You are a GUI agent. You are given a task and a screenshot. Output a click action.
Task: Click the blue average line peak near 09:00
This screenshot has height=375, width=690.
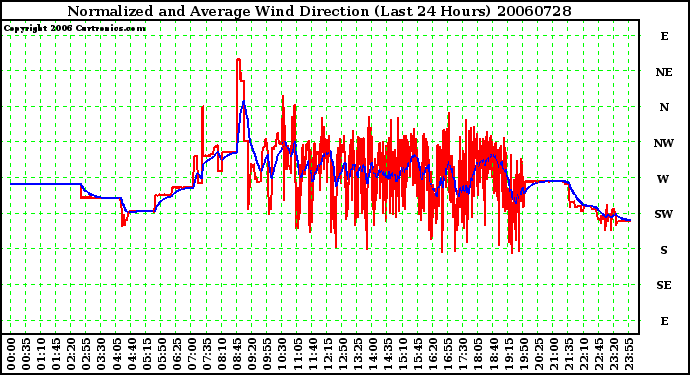(x=244, y=102)
